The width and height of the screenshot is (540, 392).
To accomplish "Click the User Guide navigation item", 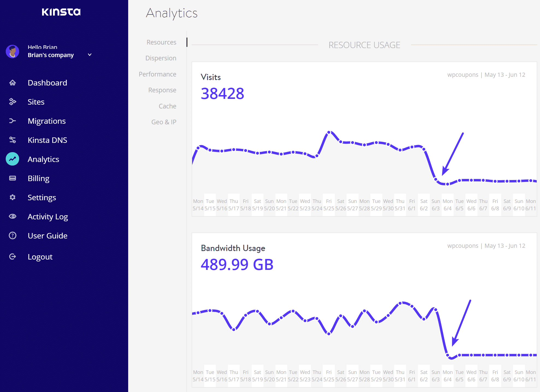I will point(47,236).
